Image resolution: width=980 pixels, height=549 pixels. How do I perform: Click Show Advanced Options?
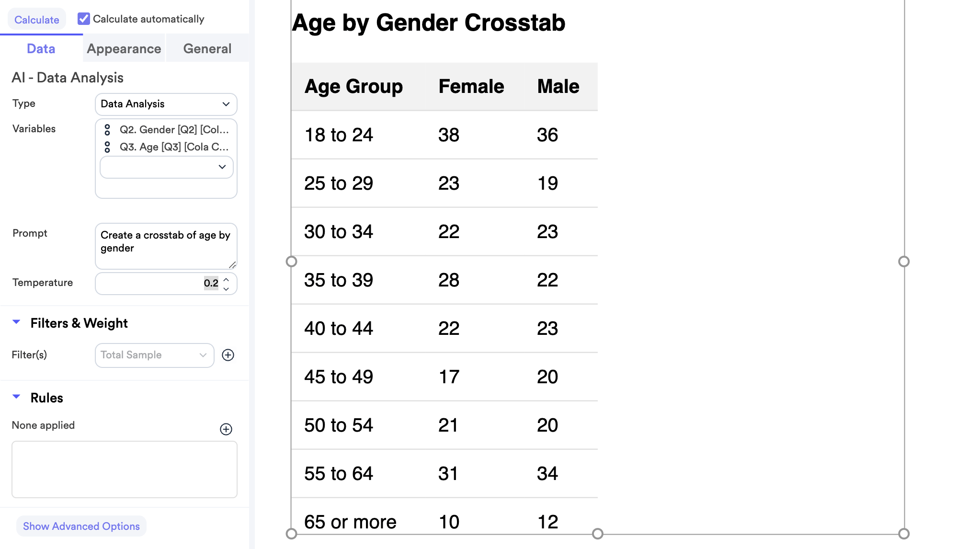coord(81,526)
